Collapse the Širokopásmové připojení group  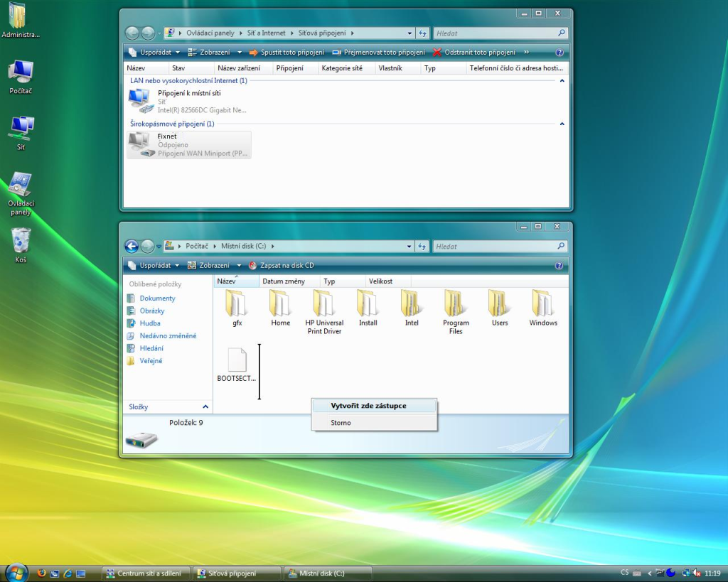(x=562, y=124)
